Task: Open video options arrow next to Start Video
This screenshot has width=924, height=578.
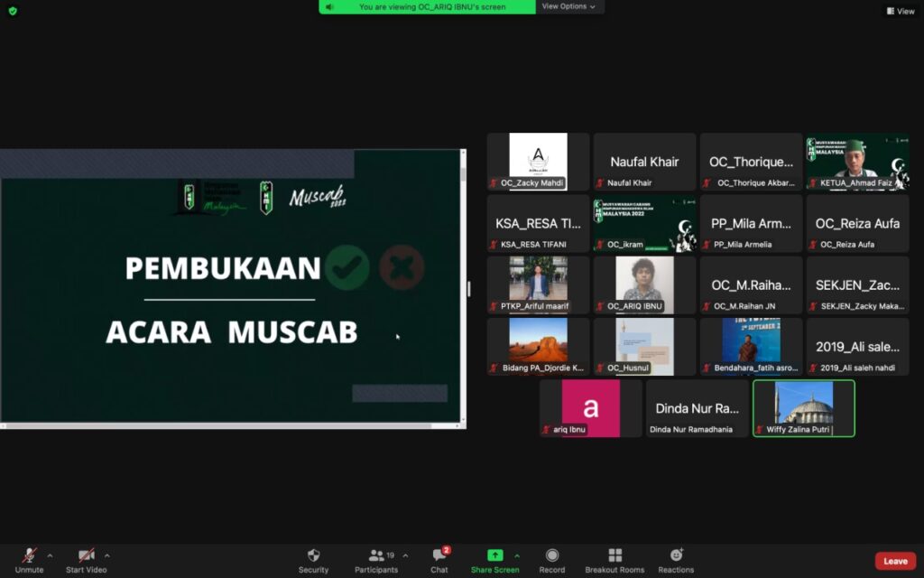Action: click(107, 555)
